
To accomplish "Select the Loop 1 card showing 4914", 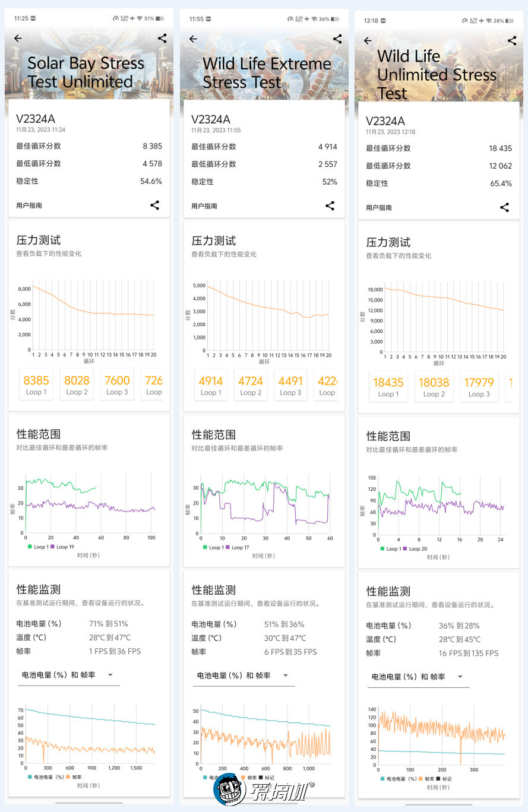I will coord(210,385).
